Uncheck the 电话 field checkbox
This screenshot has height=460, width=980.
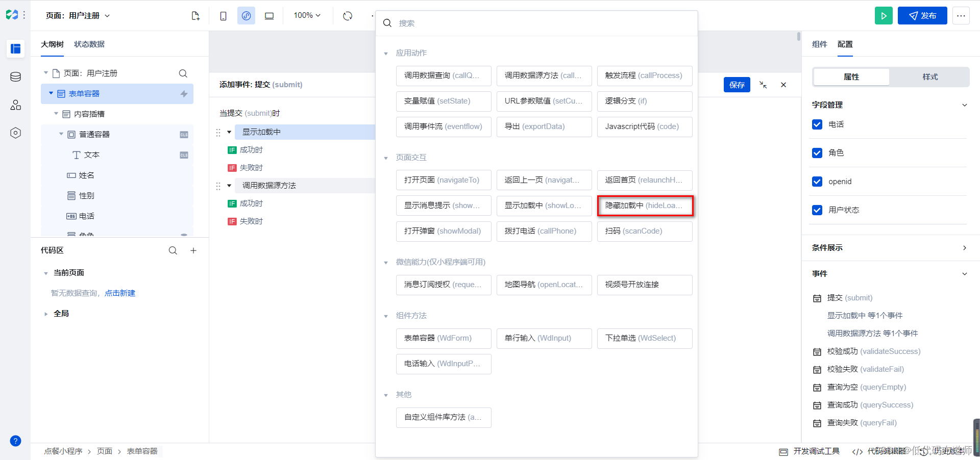[x=817, y=124]
